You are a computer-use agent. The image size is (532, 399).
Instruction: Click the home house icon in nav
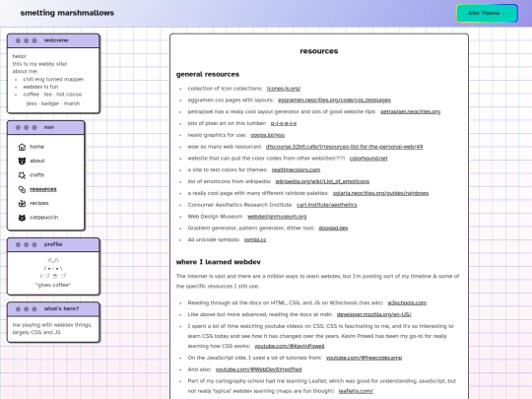22,147
